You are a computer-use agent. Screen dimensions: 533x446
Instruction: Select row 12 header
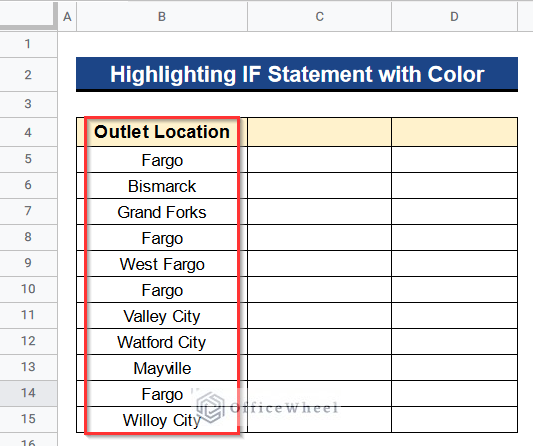click(28, 341)
